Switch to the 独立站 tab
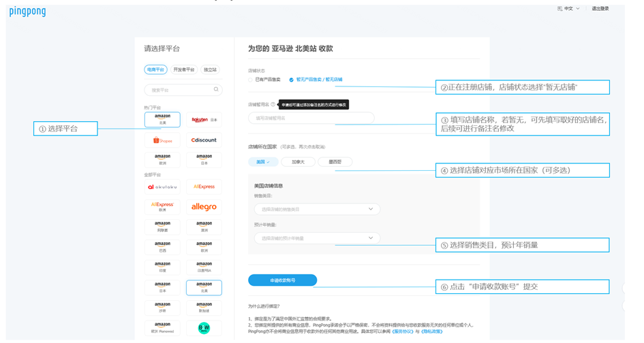Screen dimensions: 644x343 [211, 69]
